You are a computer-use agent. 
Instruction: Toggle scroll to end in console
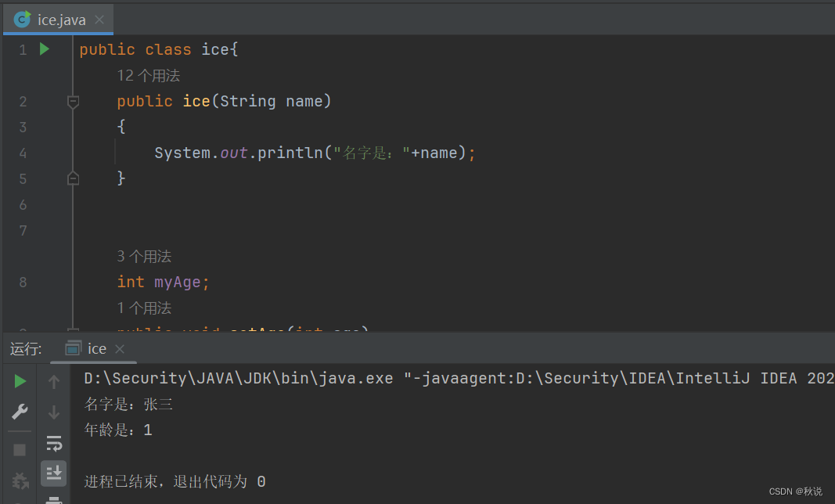(x=54, y=473)
